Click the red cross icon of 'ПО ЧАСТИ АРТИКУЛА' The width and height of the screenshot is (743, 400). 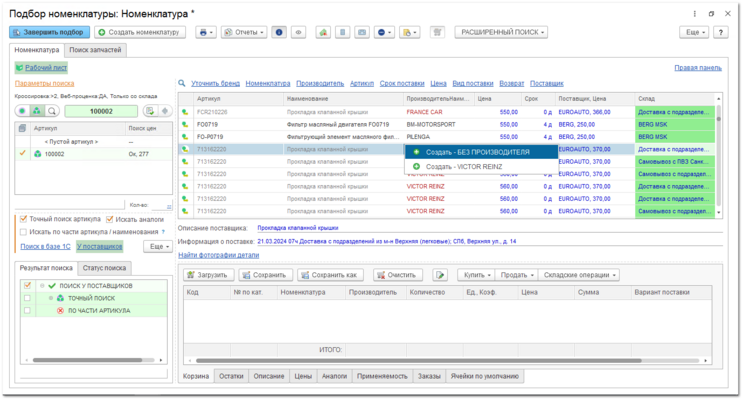60,310
